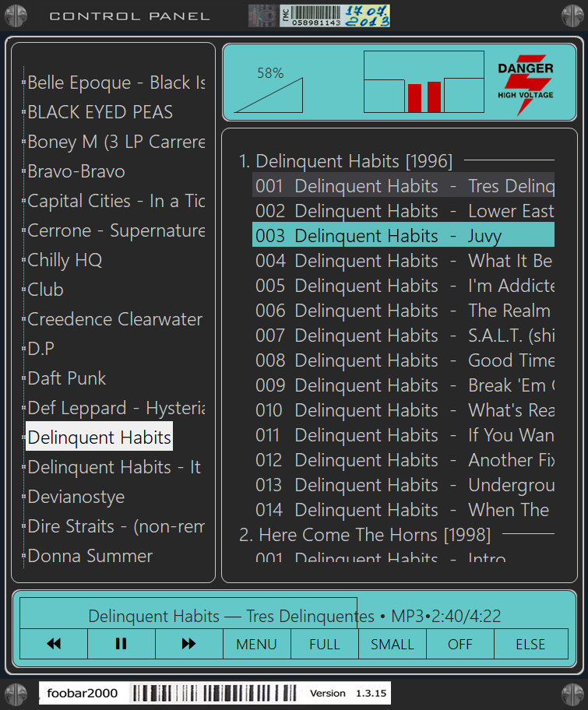Viewport: 588px width, 710px height.
Task: Expand the BLACK EYED PEAS tree node
Action: tap(23, 112)
